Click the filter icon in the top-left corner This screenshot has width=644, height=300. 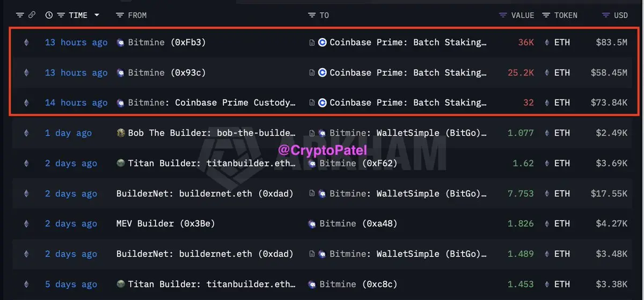[x=20, y=15]
